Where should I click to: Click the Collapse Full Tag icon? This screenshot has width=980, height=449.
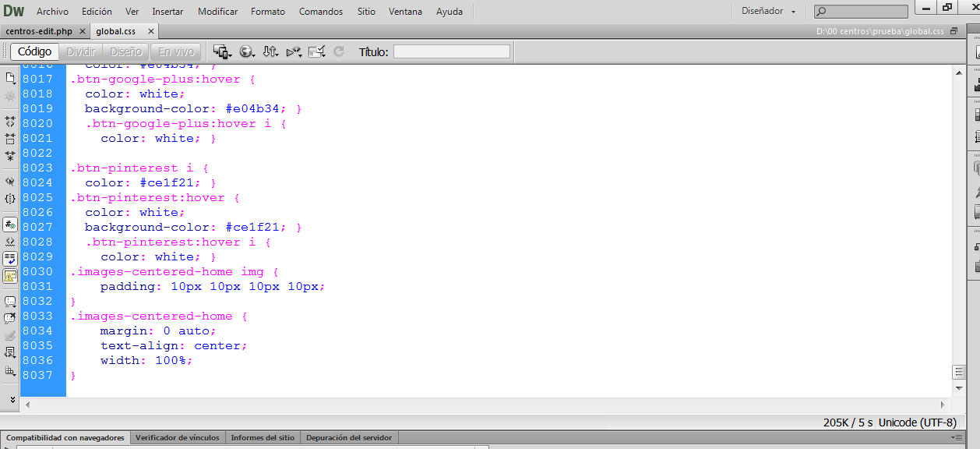click(10, 122)
